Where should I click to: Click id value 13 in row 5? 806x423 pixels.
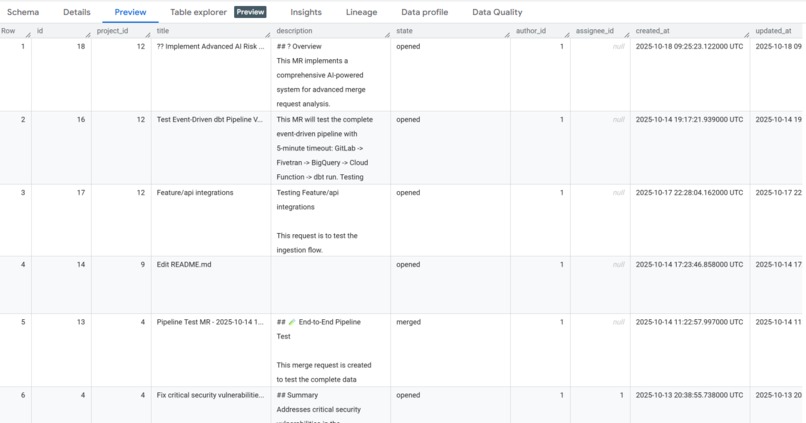[x=81, y=322]
